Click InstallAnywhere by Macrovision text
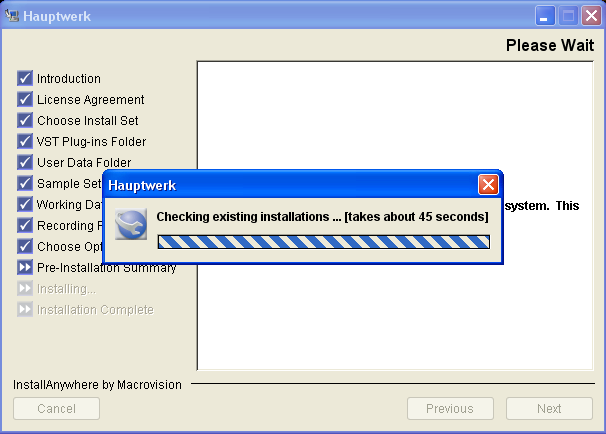 pos(97,385)
